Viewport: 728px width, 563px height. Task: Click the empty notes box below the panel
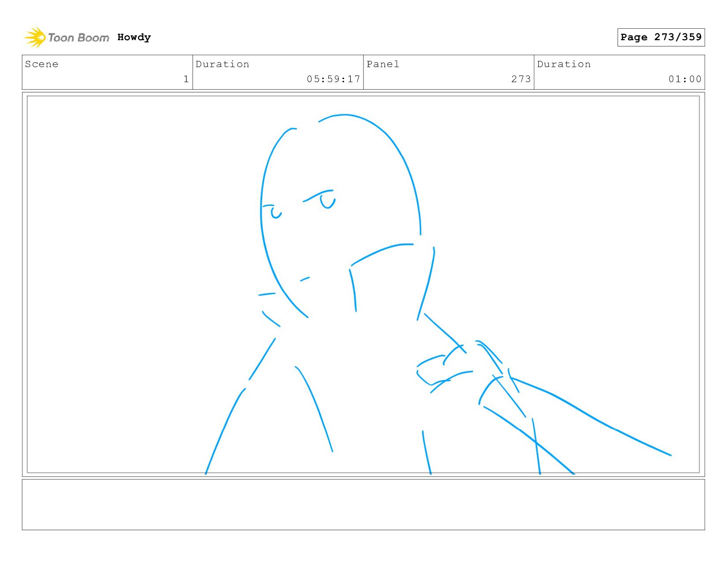[363, 505]
